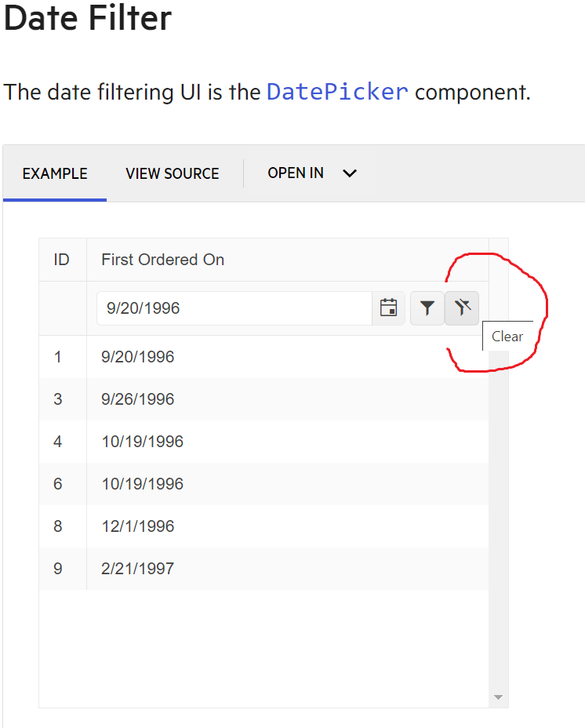
Task: Apply filter using the funnel icon
Action: (x=427, y=308)
